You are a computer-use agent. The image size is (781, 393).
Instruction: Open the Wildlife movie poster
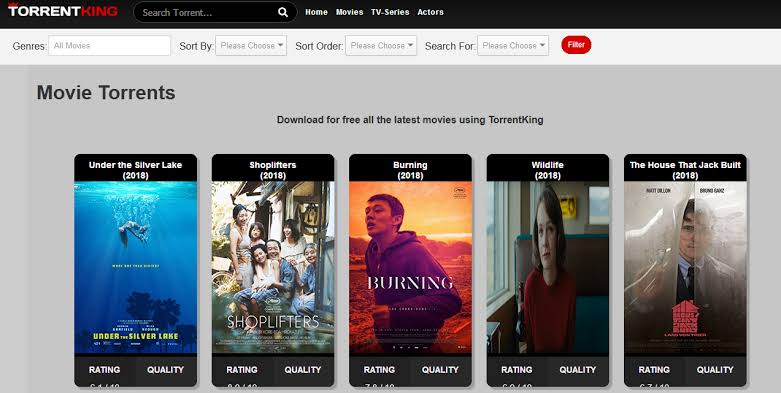click(x=548, y=268)
